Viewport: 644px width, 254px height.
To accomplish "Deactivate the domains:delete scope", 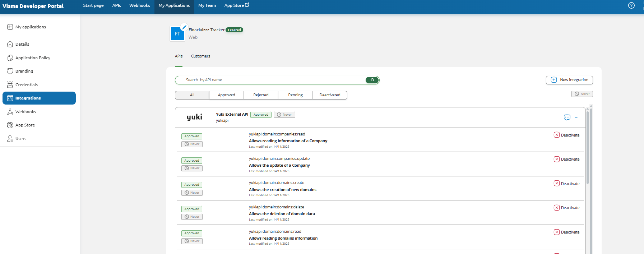I will [566, 208].
